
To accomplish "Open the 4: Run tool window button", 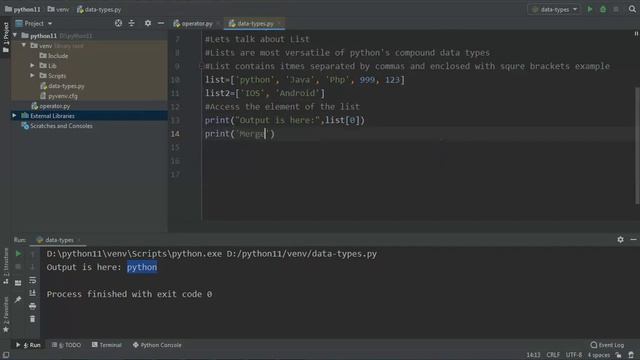I will click(29, 345).
